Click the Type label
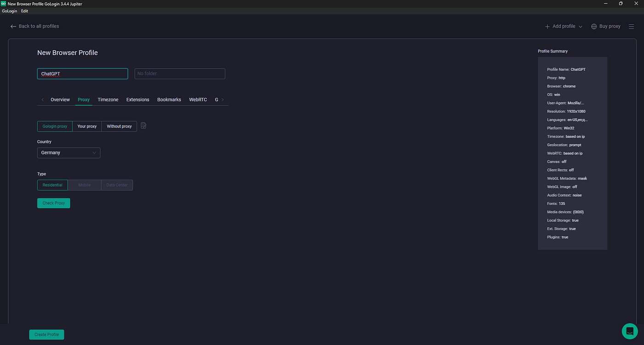644x345 pixels. [41, 174]
